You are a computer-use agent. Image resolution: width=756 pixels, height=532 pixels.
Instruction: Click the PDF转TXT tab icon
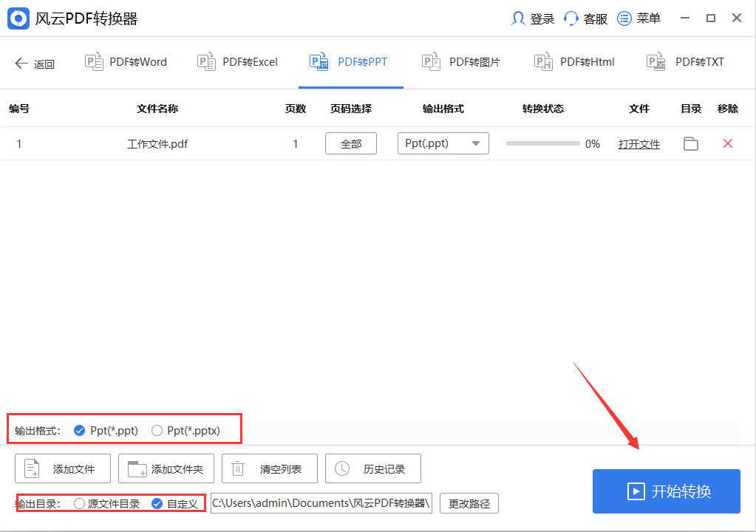655,61
